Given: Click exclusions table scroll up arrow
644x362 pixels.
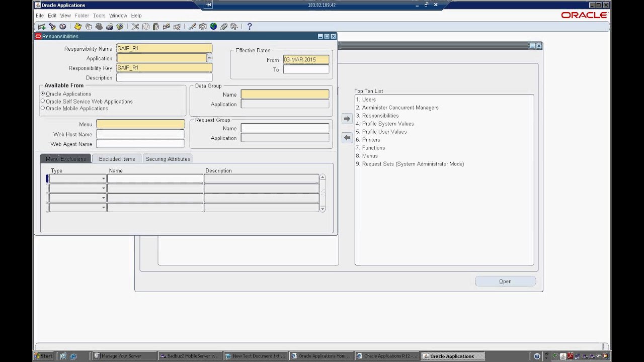Looking at the screenshot, I should coord(323,177).
